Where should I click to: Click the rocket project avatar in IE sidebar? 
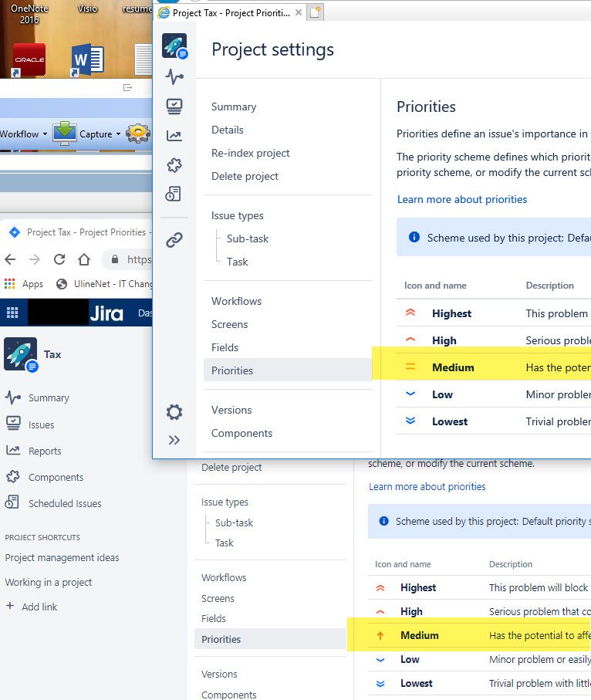[x=174, y=46]
